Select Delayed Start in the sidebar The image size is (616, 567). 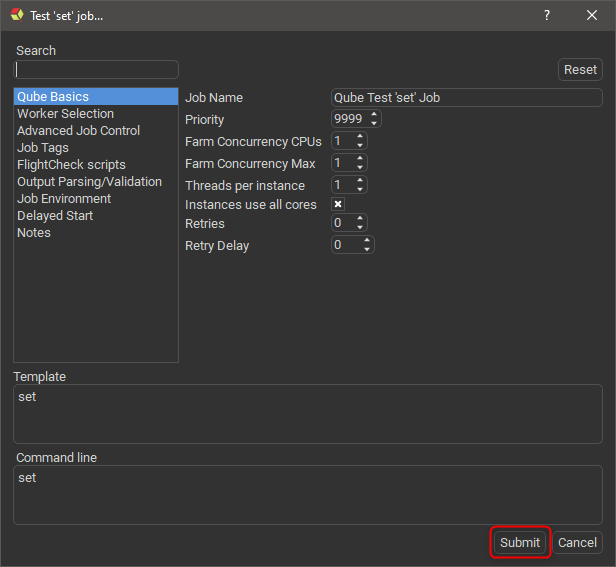(x=55, y=216)
